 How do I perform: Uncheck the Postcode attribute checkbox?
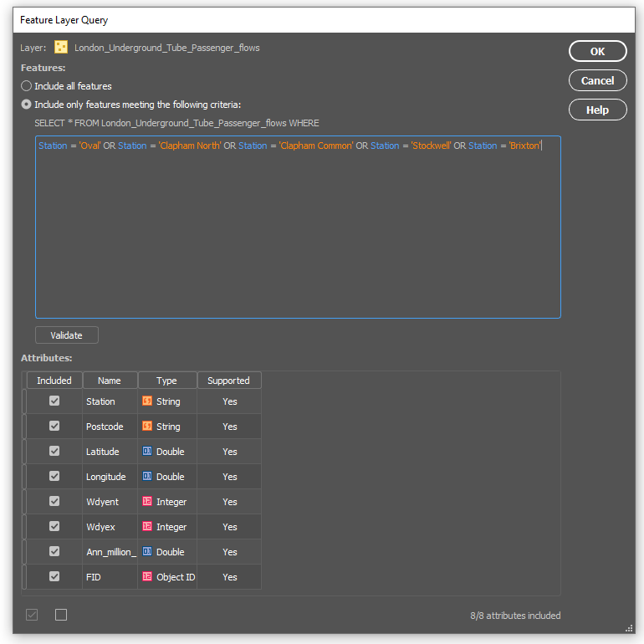tap(54, 426)
